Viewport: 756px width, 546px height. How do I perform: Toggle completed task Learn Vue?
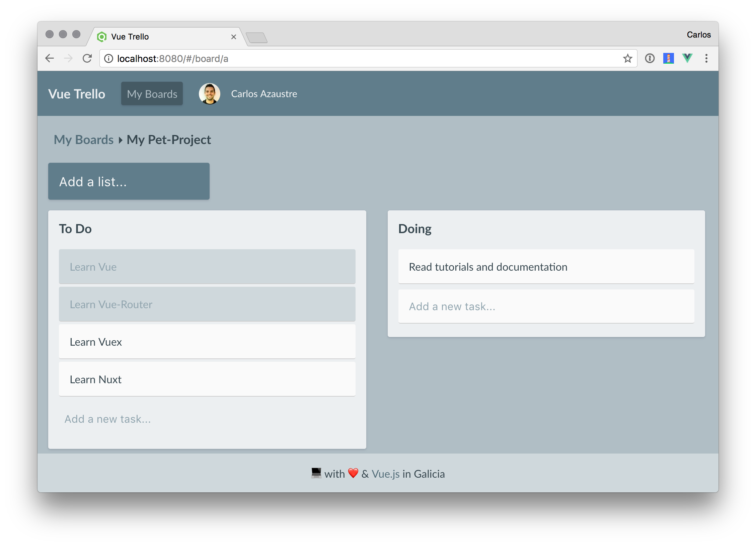point(207,267)
